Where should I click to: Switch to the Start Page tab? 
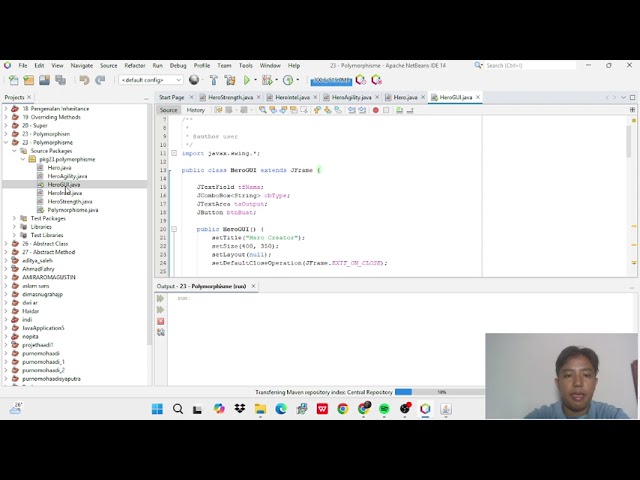pyautogui.click(x=171, y=97)
